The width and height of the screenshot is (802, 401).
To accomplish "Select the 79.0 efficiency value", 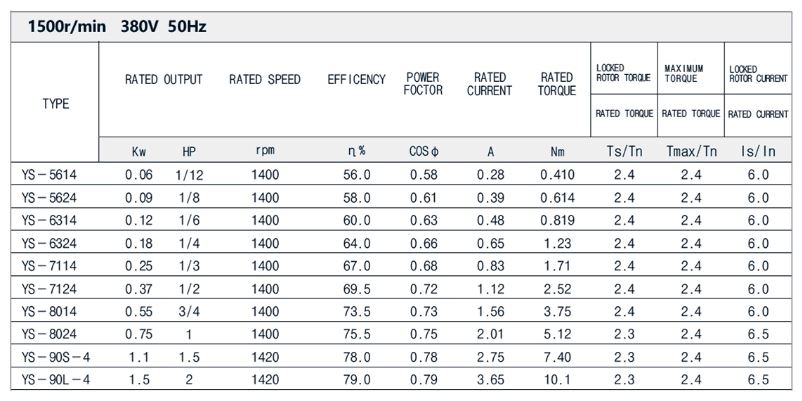I will click(357, 380).
